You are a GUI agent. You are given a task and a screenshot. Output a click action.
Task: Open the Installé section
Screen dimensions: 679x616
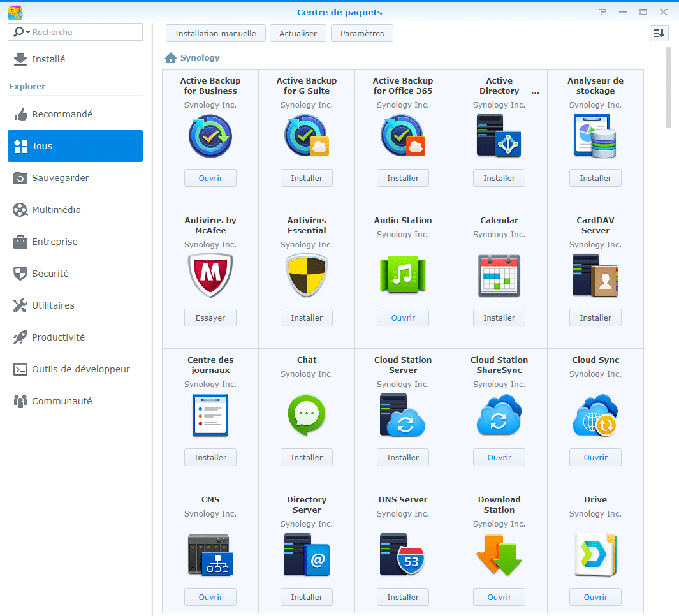[75, 59]
